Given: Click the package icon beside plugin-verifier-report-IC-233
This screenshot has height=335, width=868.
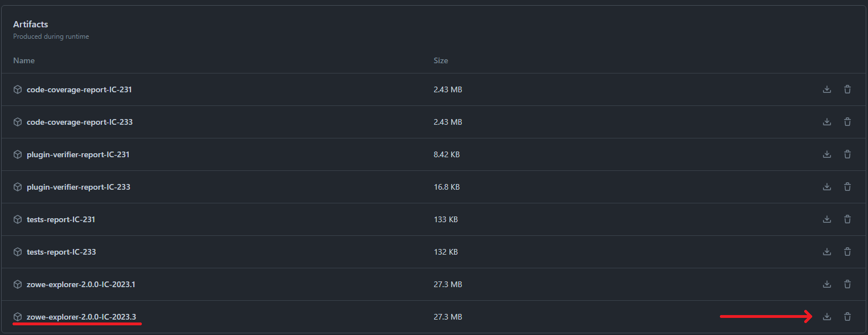Looking at the screenshot, I should pyautogui.click(x=17, y=187).
